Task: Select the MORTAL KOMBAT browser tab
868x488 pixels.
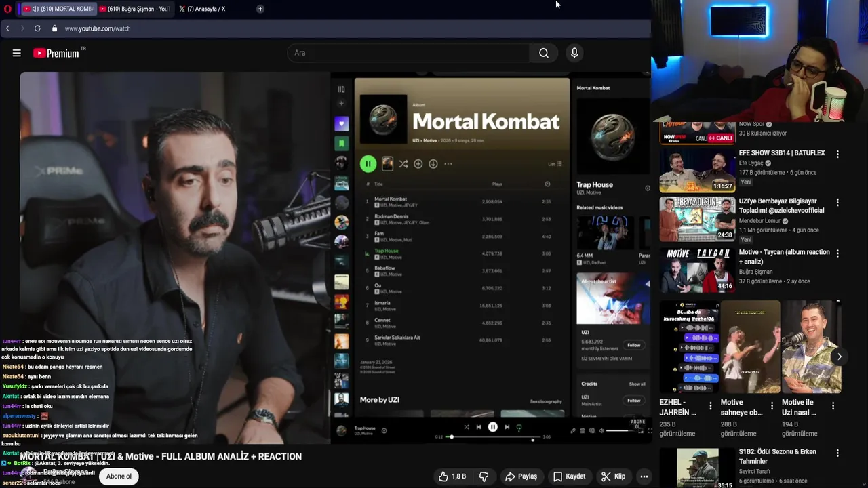Action: coord(58,9)
